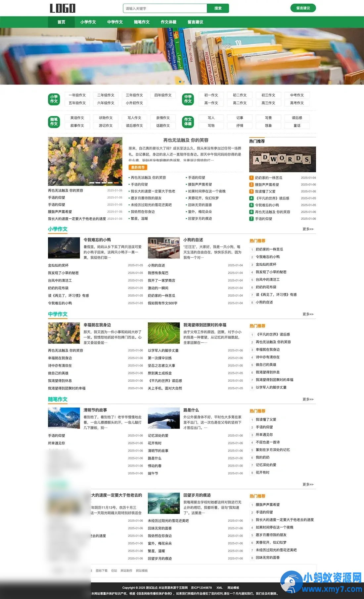Click village thumbnail of 回望岁月的痕迹
Image resolution: width=364 pixels, height=599 pixels.
pyautogui.click(x=164, y=503)
